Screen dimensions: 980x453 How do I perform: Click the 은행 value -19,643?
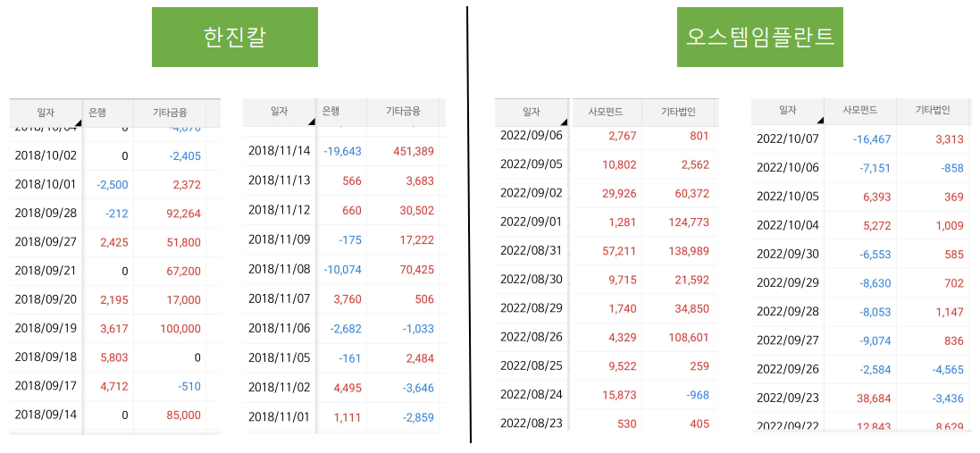coord(342,151)
